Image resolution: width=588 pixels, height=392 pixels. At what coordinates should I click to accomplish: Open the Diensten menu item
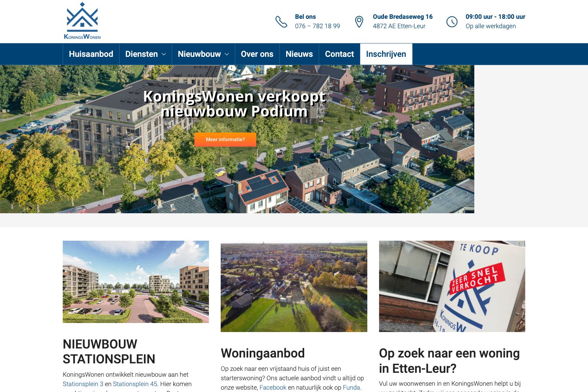142,54
